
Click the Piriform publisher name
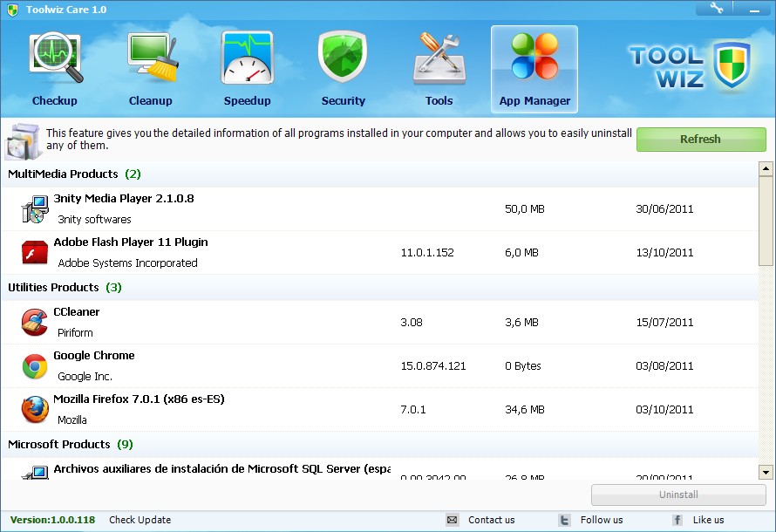75,332
